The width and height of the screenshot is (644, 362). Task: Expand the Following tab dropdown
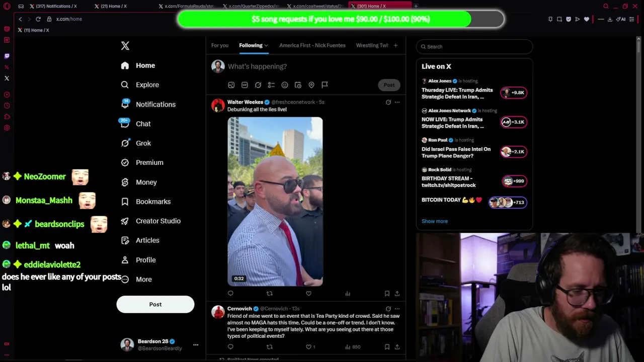point(266,46)
